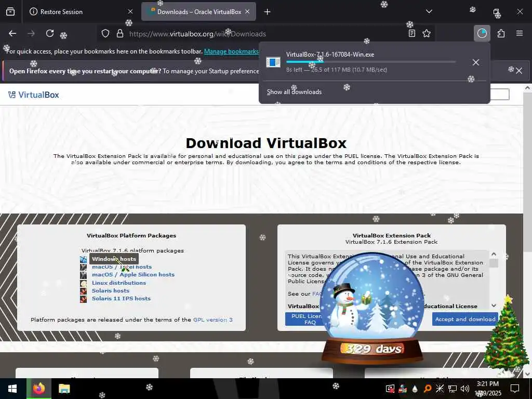
Task: Open tracking protection shield icon
Action: 105,34
